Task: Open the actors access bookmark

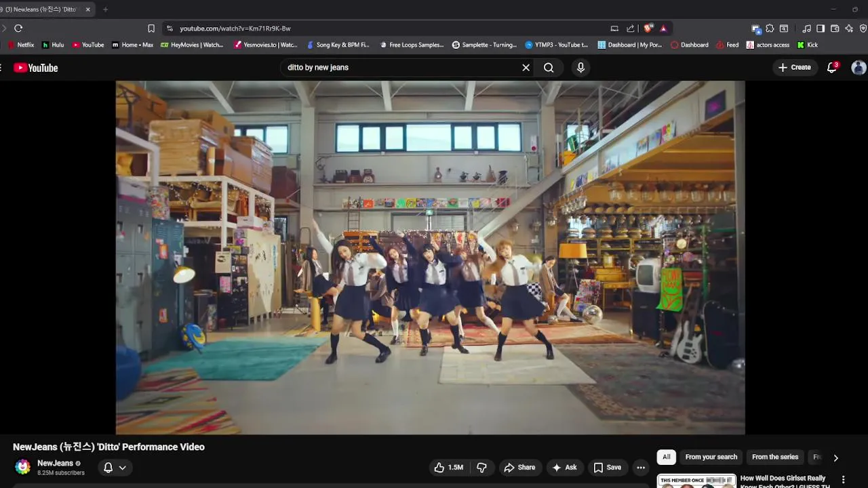Action: 768,45
